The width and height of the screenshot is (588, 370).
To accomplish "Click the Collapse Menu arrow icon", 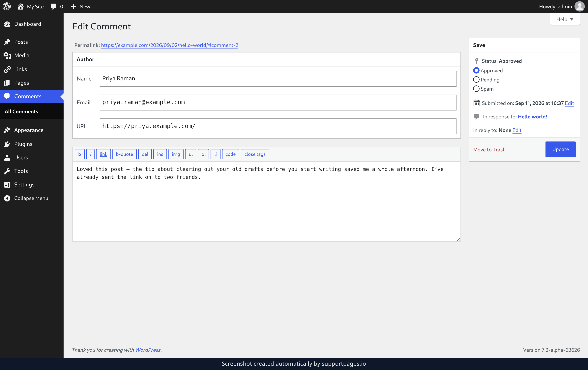I will pyautogui.click(x=7, y=198).
